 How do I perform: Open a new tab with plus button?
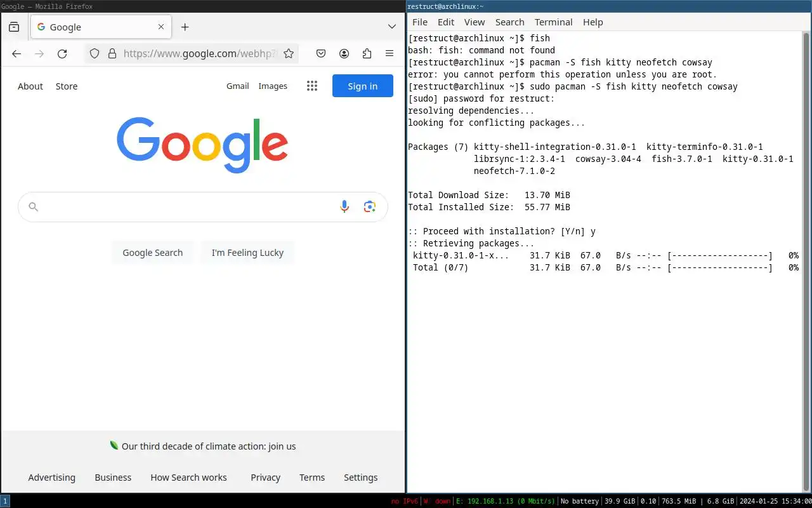tap(185, 27)
